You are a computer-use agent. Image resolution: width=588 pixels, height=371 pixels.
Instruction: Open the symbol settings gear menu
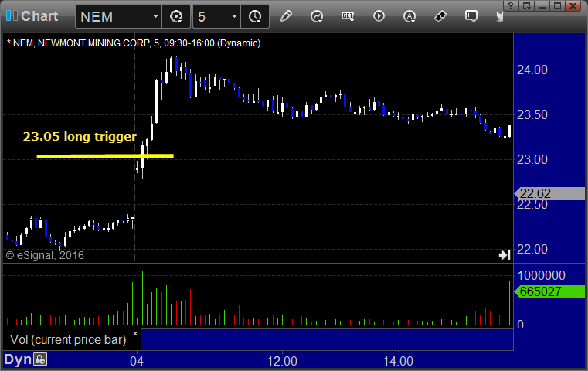[176, 16]
